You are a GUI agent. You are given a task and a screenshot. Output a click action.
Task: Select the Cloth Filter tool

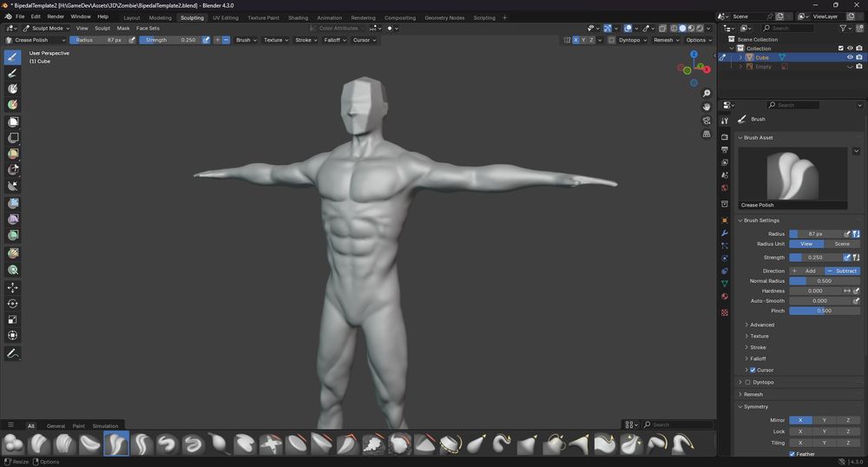[13, 219]
